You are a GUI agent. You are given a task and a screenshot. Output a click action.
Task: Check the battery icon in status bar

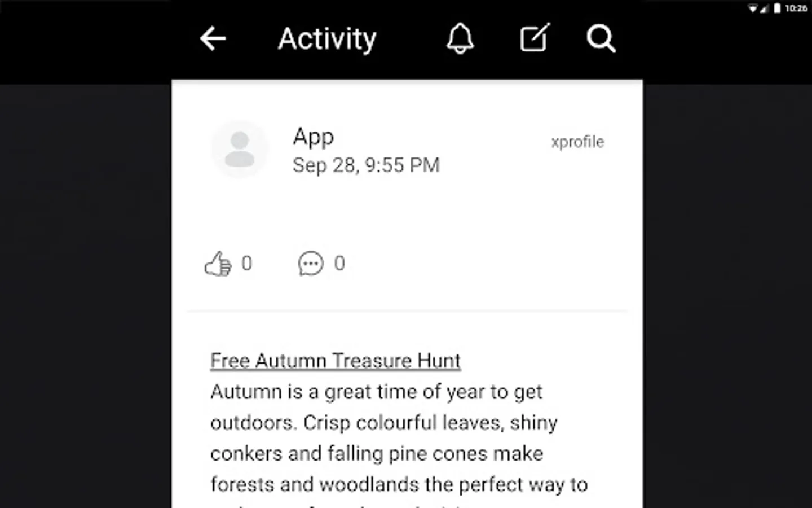tap(777, 8)
